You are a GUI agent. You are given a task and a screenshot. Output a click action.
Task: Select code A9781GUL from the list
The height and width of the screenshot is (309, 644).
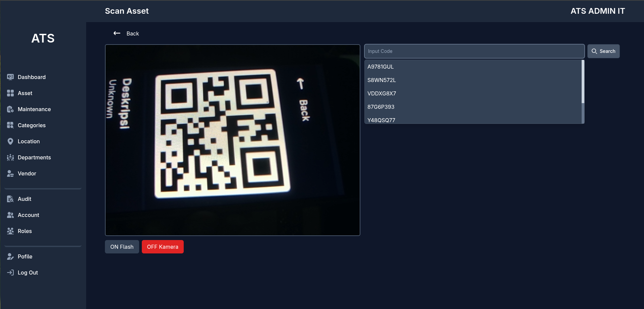[x=380, y=67]
